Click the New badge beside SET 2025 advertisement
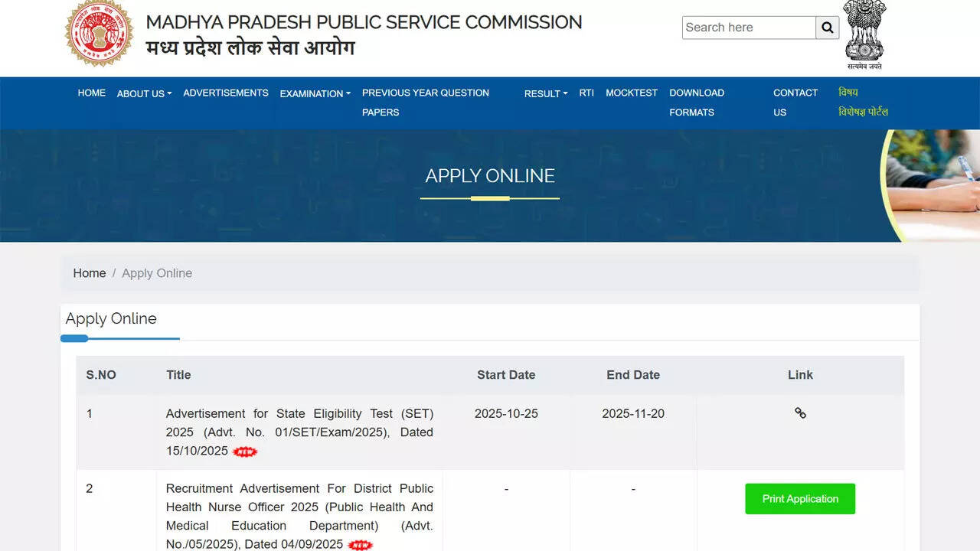Screen dimensions: 980x551 (x=244, y=452)
